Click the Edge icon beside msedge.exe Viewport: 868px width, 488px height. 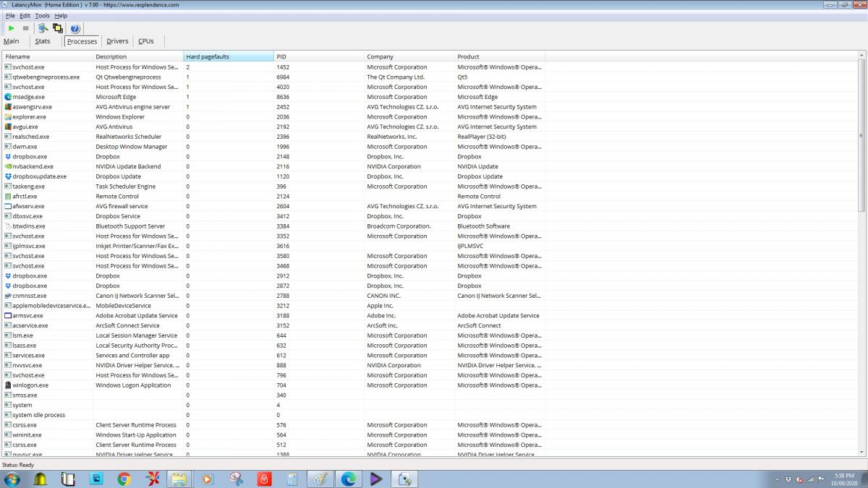pyautogui.click(x=8, y=97)
